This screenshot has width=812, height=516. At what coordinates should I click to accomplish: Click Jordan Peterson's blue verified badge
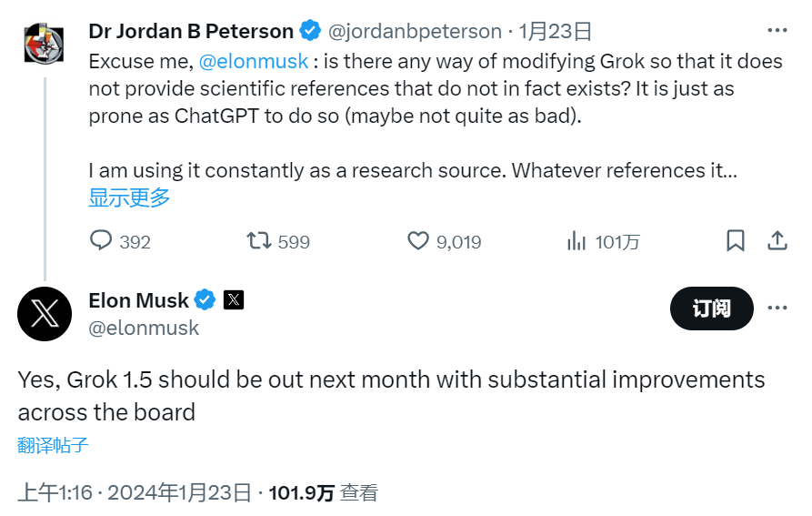click(310, 31)
